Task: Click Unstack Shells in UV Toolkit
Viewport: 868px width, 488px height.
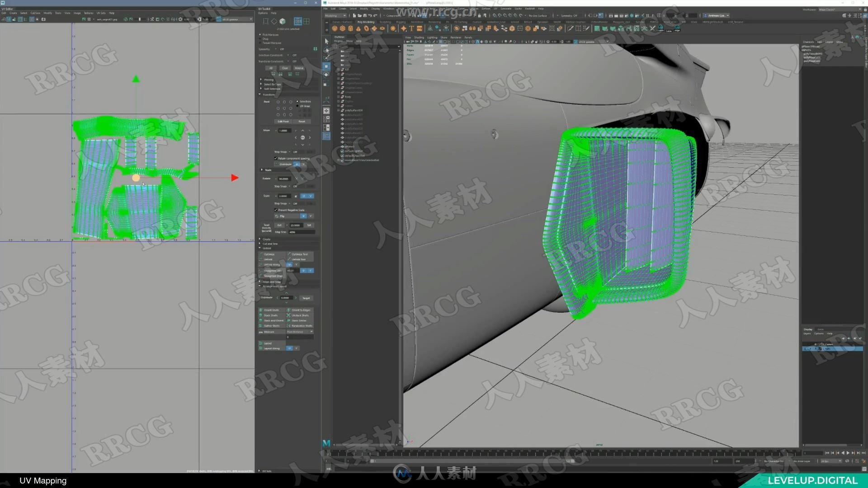Action: tap(300, 315)
